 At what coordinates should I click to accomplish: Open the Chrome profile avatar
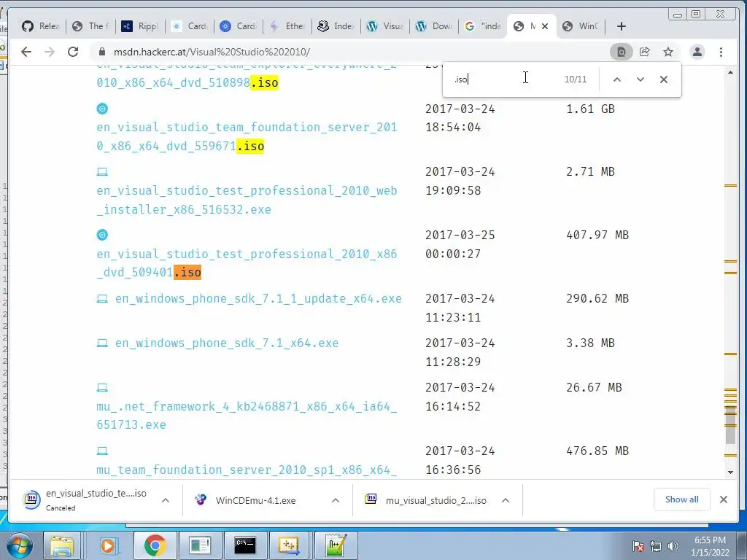click(x=697, y=52)
